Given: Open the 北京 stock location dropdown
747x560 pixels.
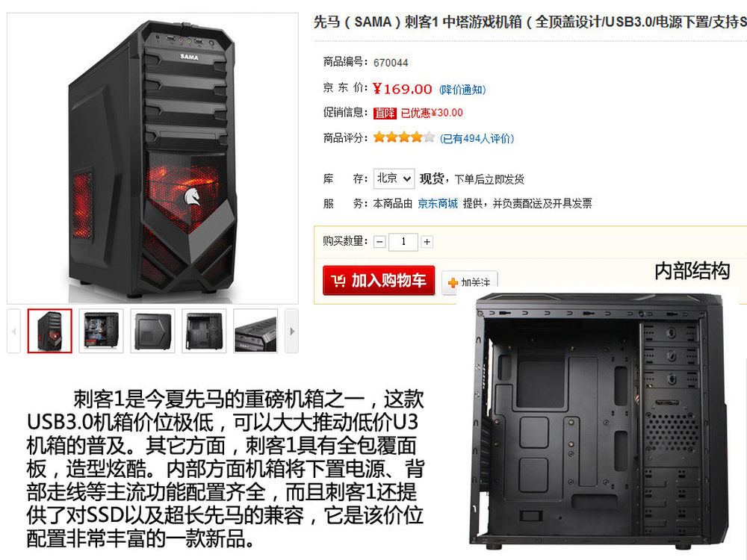Looking at the screenshot, I should coord(394,178).
